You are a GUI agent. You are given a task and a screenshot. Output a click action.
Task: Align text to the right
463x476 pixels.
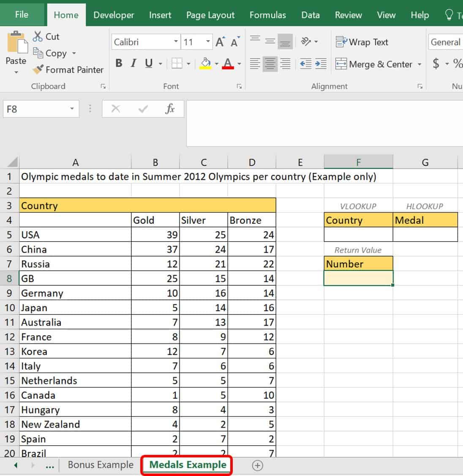[285, 64]
